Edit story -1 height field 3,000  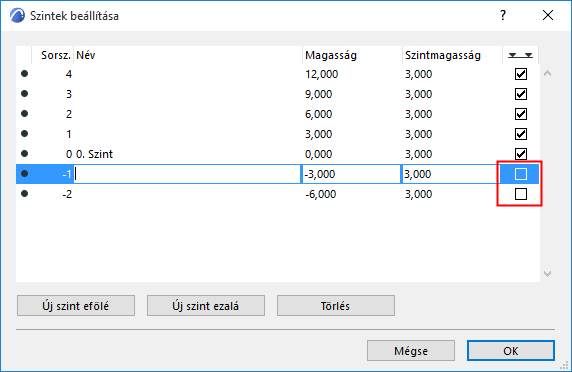click(451, 174)
